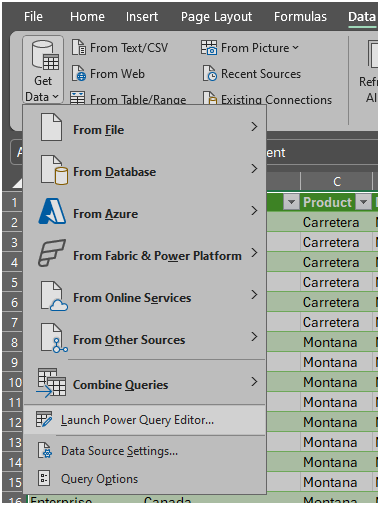Click the Recent Sources clock icon

pos(210,73)
